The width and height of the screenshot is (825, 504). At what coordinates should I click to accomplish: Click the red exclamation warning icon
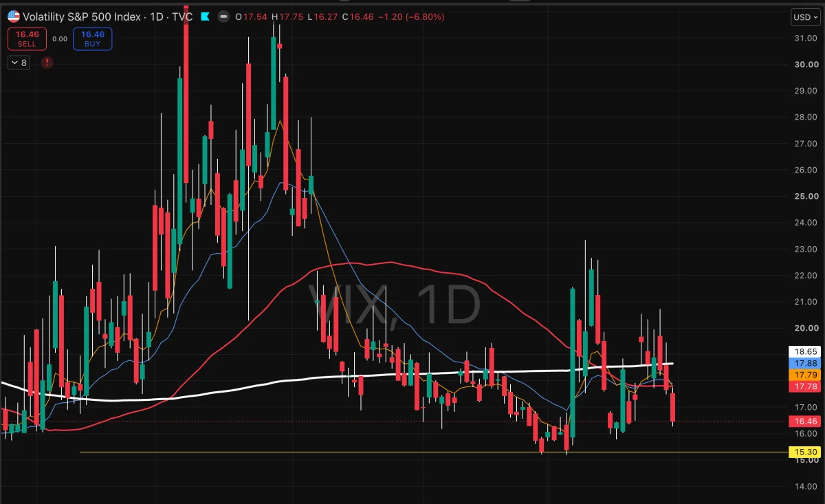47,63
